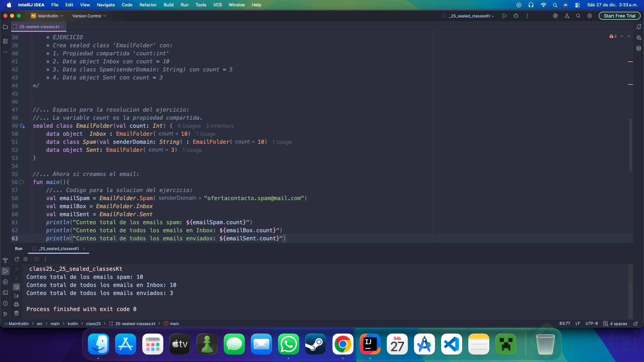644x362 pixels.
Task: Click the editor vertical scrollbar
Action: [x=631, y=144]
